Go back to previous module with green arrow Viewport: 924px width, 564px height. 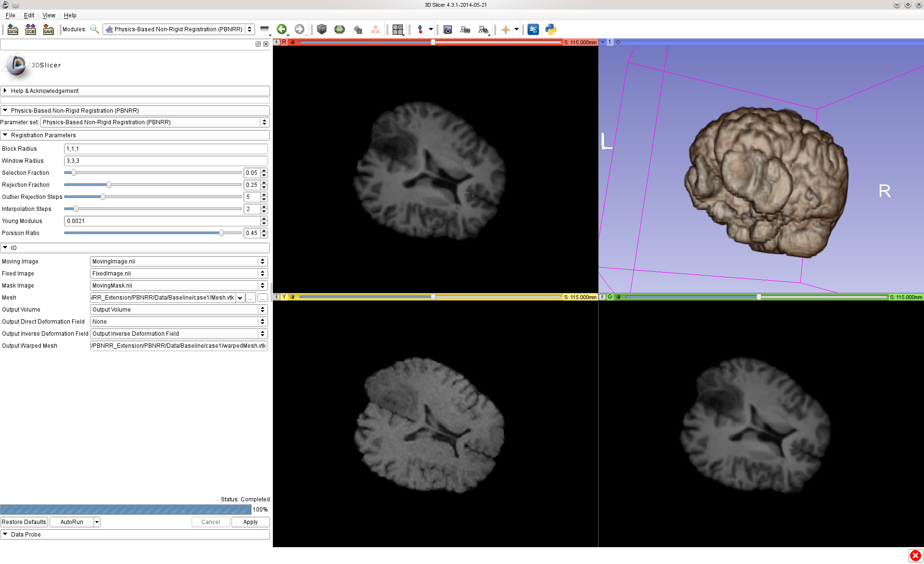coord(282,29)
